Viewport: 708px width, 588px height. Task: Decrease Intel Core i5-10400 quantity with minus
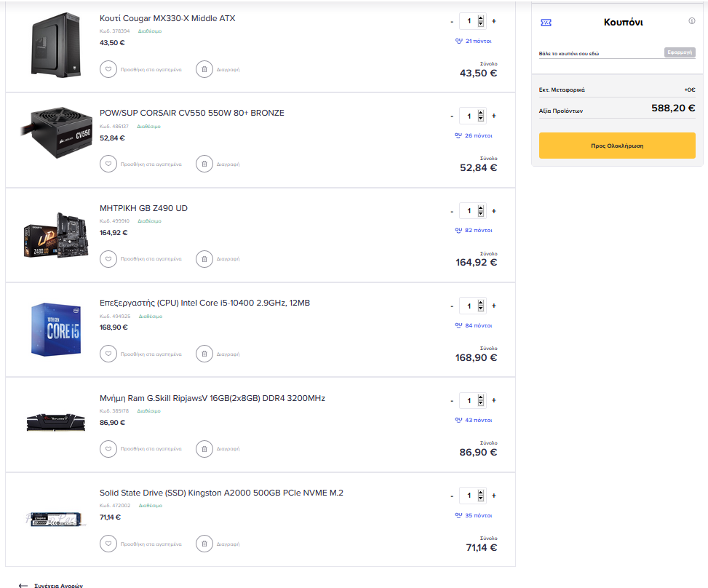point(452,306)
